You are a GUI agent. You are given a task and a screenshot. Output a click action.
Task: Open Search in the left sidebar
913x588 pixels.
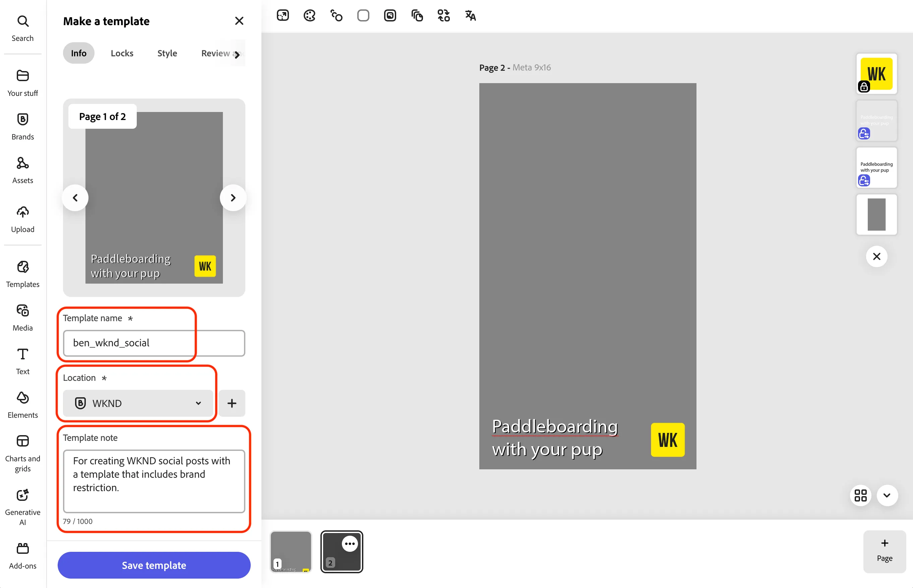pos(22,28)
